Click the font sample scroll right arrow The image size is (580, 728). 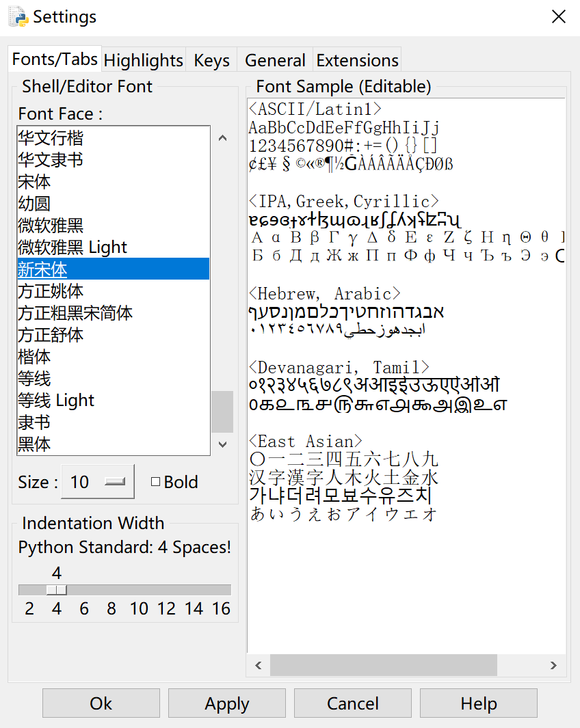[553, 665]
